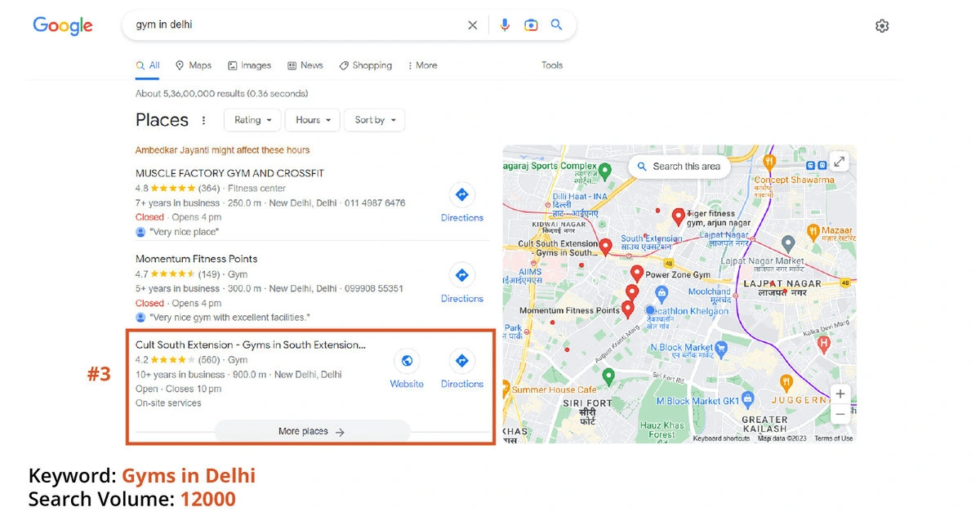Image resolution: width=980 pixels, height=516 pixels.
Task: Open Places three-dot options menu
Action: [x=204, y=120]
